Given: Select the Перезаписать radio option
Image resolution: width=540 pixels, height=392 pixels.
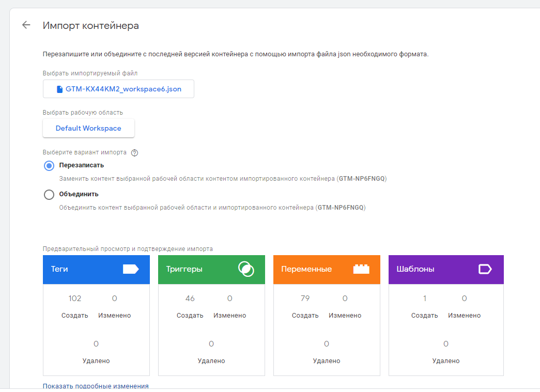Looking at the screenshot, I should click(x=49, y=166).
